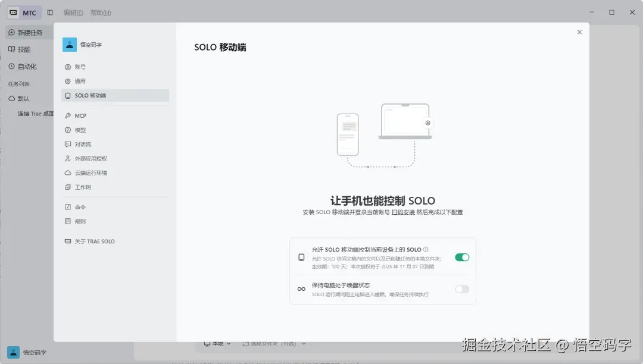
Task: Open the 模型 settings page
Action: coord(115,130)
